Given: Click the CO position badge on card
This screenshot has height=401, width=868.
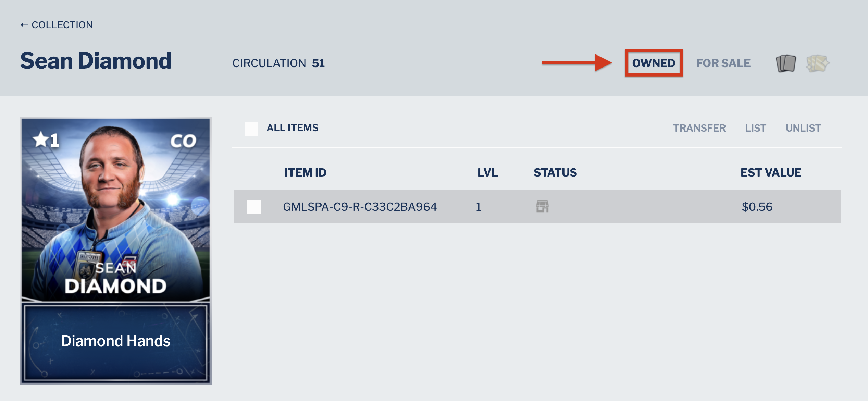Looking at the screenshot, I should (x=183, y=141).
